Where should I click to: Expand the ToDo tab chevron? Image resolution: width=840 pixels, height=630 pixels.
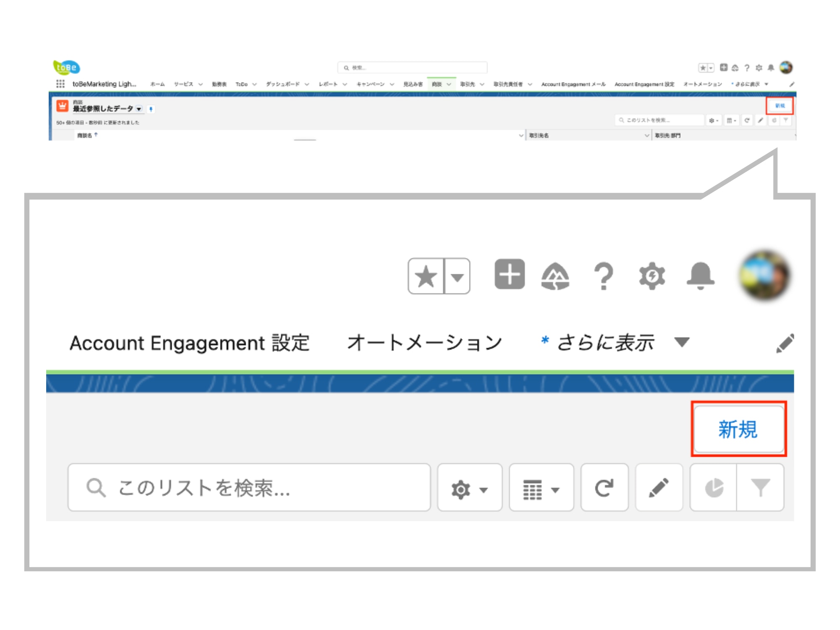pyautogui.click(x=255, y=84)
